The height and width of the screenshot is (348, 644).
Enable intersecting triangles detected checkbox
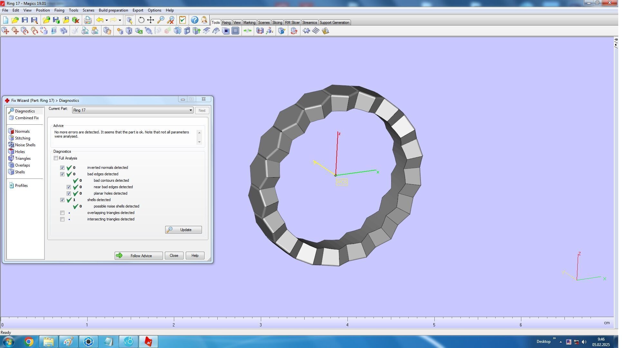pos(62,219)
